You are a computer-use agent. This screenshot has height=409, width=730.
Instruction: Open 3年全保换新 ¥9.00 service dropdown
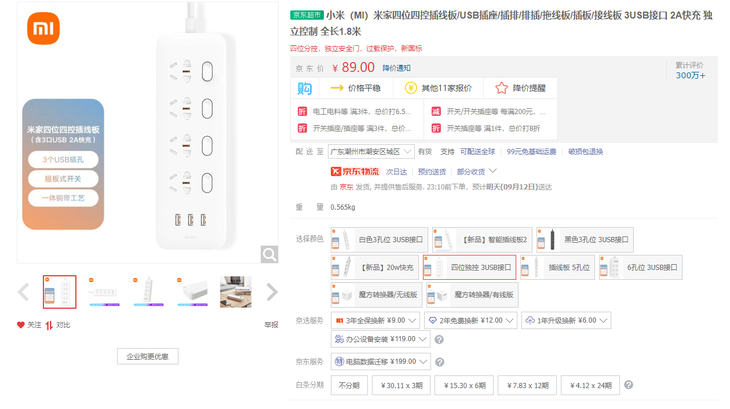(375, 321)
